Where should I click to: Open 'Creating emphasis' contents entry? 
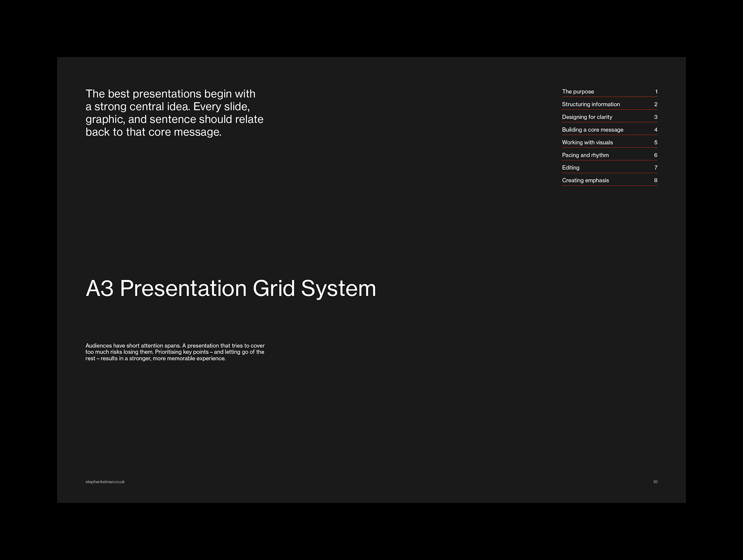click(585, 181)
